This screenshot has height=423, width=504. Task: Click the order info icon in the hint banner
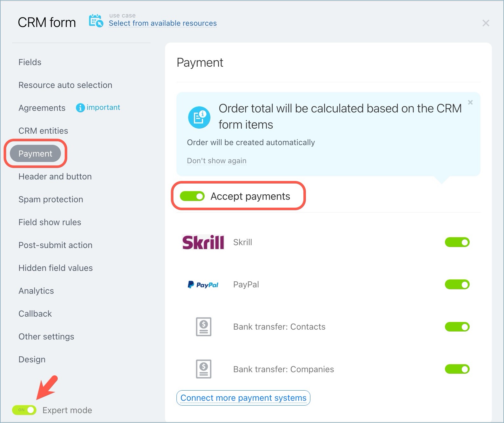(199, 117)
